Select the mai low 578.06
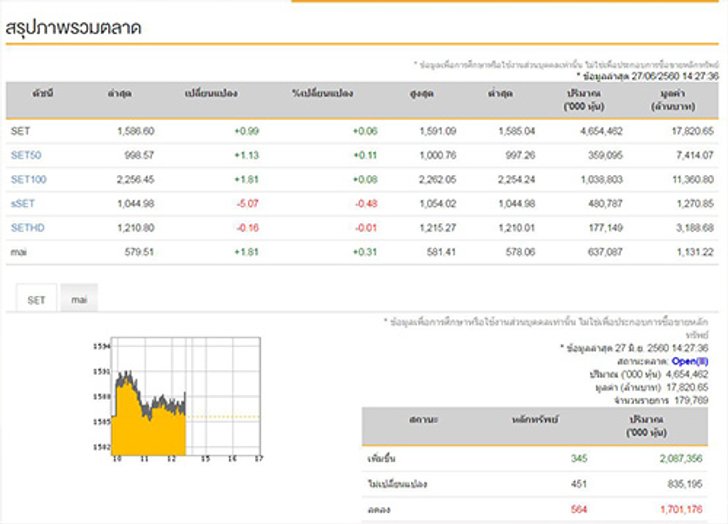The image size is (728, 524). click(x=520, y=252)
